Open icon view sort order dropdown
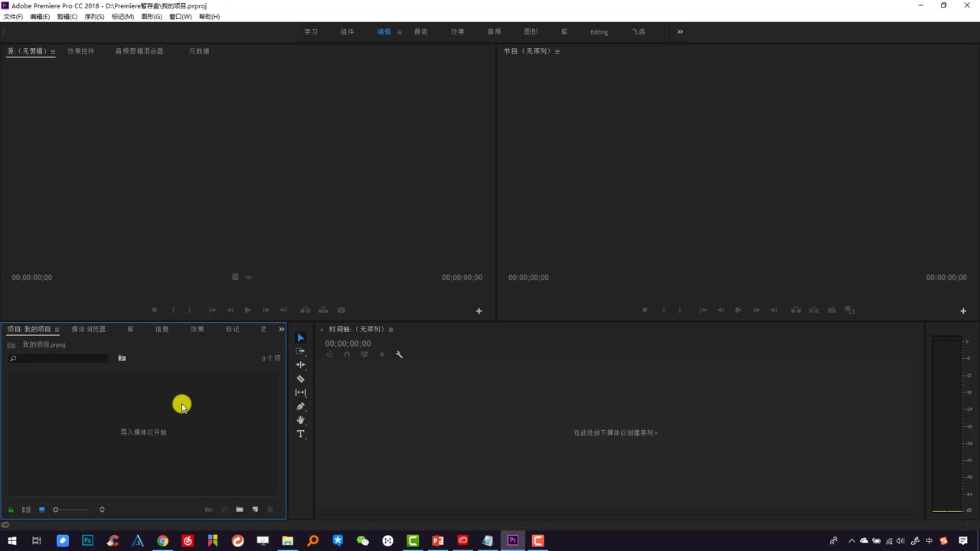 coord(102,510)
